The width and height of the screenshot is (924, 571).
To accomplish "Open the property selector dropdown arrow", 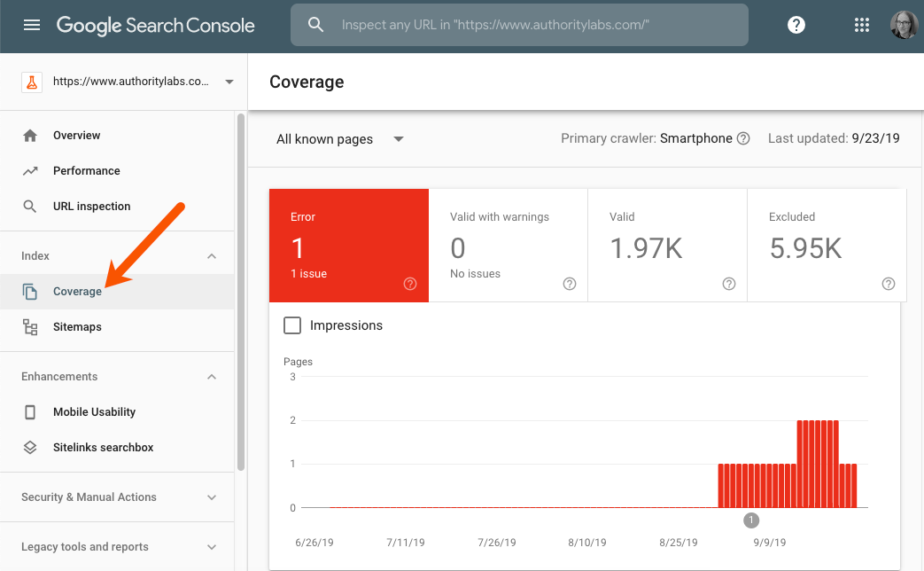I will point(229,82).
